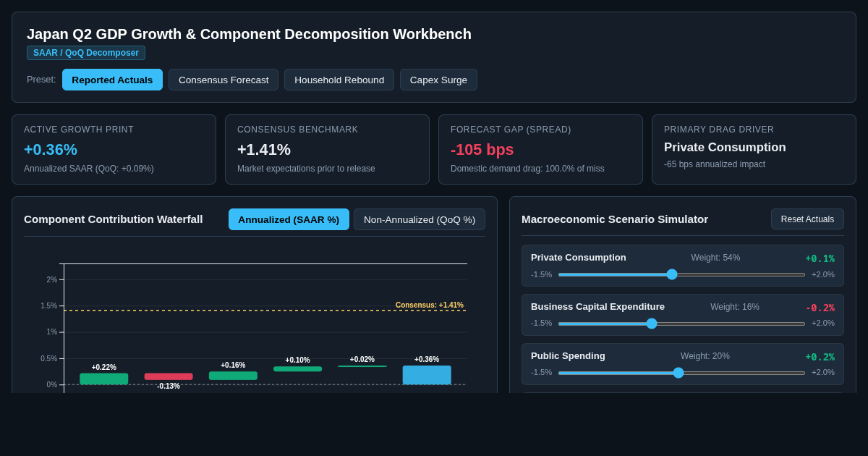The height and width of the screenshot is (456, 868).
Task: Click the workbench main title heading
Action: click(249, 34)
